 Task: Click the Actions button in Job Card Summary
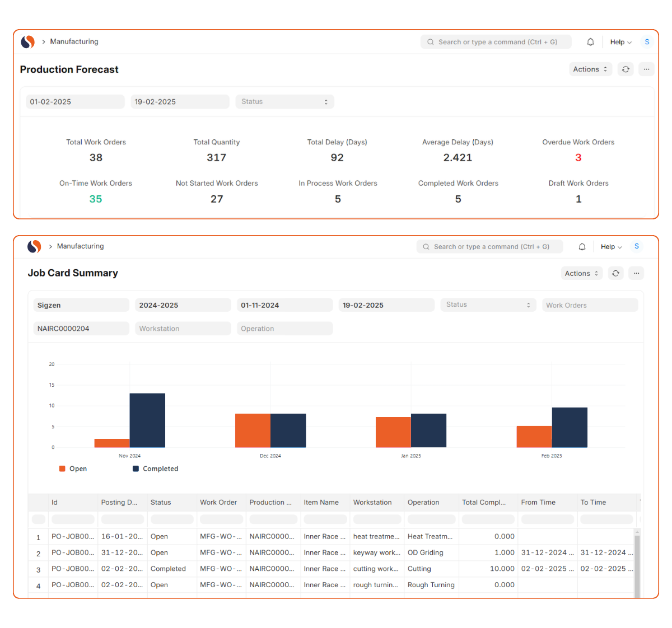pos(581,273)
